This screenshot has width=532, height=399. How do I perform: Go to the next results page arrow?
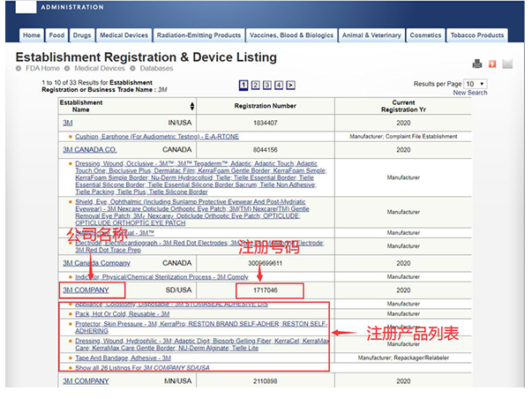(x=291, y=85)
